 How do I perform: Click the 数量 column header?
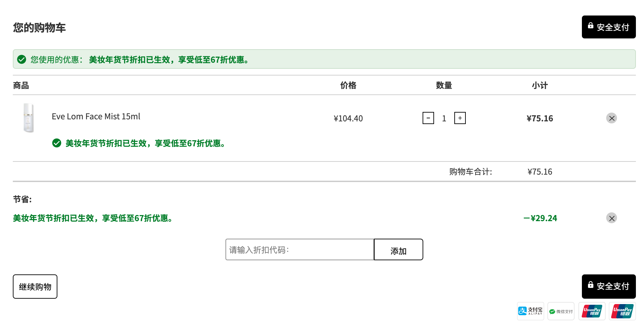[444, 85]
